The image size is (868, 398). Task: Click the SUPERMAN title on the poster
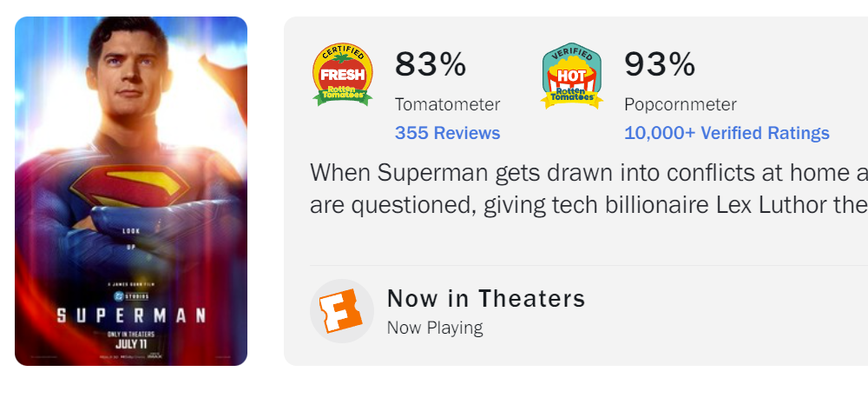131,316
